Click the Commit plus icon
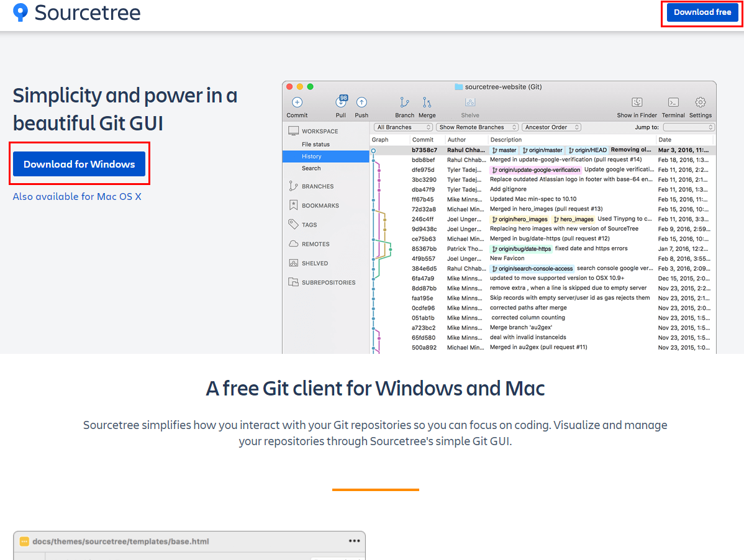744x560 pixels. click(x=297, y=102)
